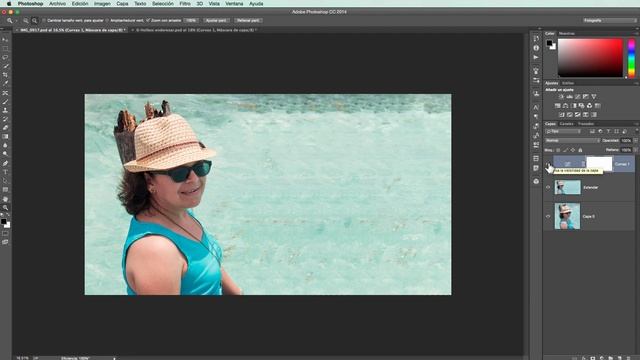Viewport: 640px width, 360px height.
Task: Choose zoom in mode in options bar
Action: [x=26, y=20]
